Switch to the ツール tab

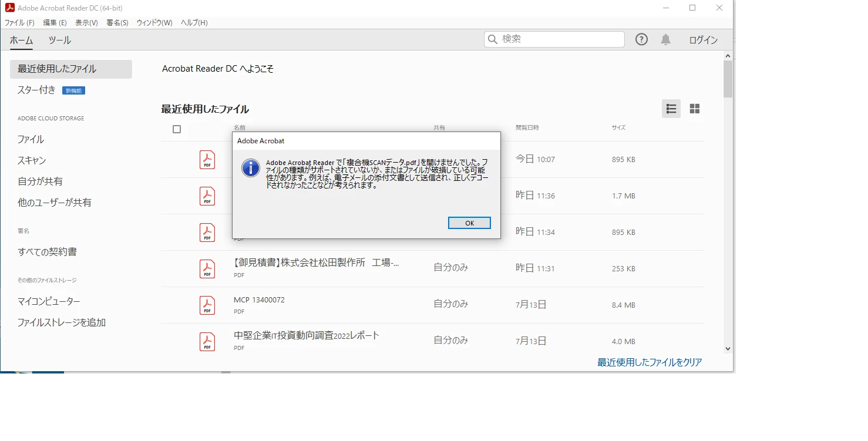pos(59,40)
